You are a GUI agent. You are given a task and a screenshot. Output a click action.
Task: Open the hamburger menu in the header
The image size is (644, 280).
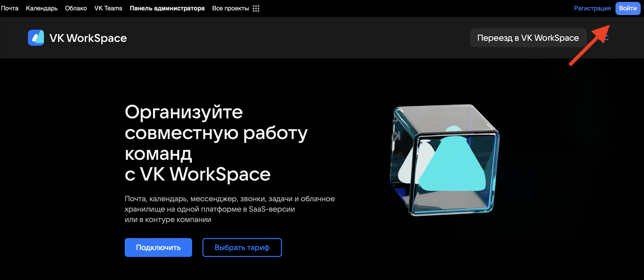tap(604, 38)
